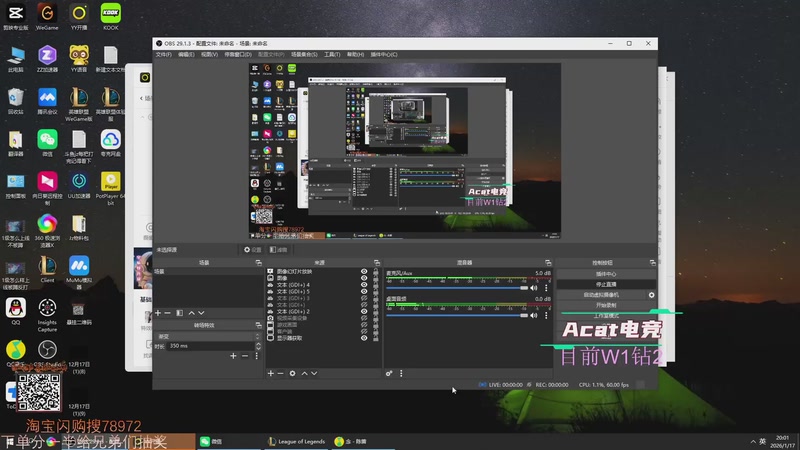This screenshot has height=450, width=800.
Task: Pop out the 场景 dock icon
Action: coord(259,263)
